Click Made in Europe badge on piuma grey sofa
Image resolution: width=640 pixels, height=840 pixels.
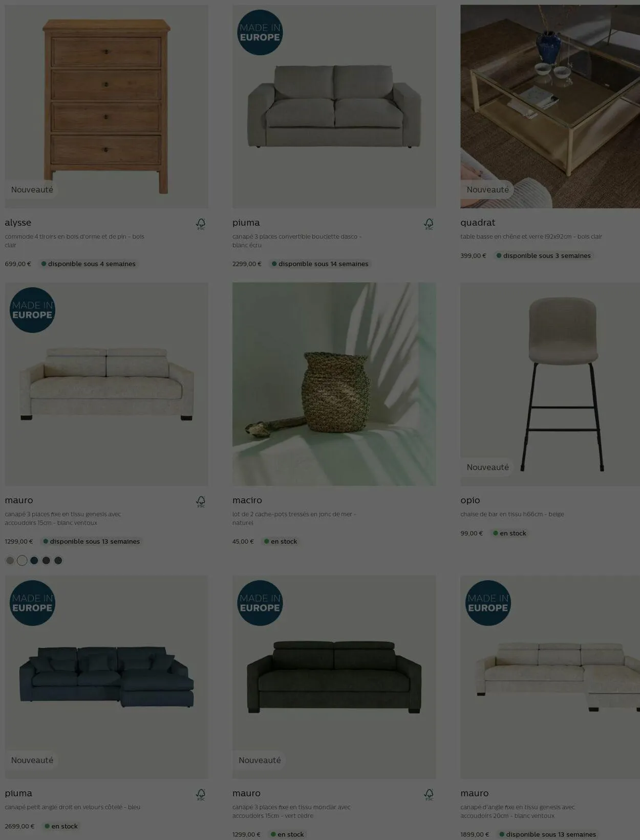pyautogui.click(x=260, y=32)
